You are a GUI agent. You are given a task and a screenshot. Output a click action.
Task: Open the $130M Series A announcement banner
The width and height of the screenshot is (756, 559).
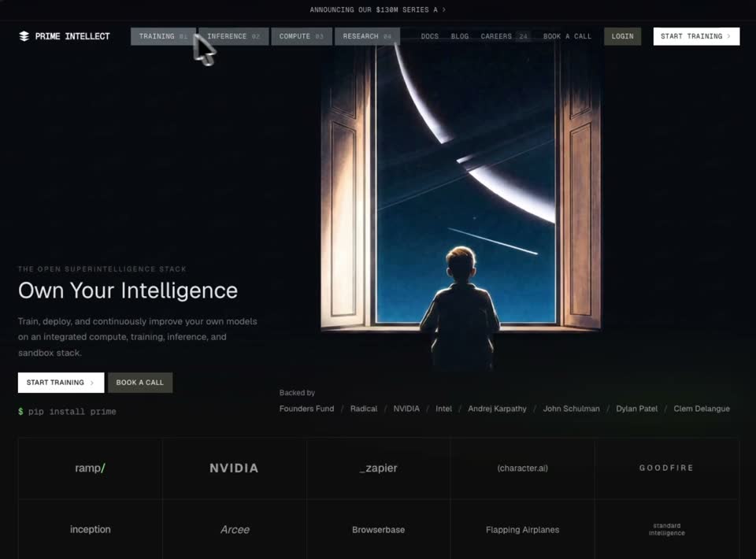377,9
